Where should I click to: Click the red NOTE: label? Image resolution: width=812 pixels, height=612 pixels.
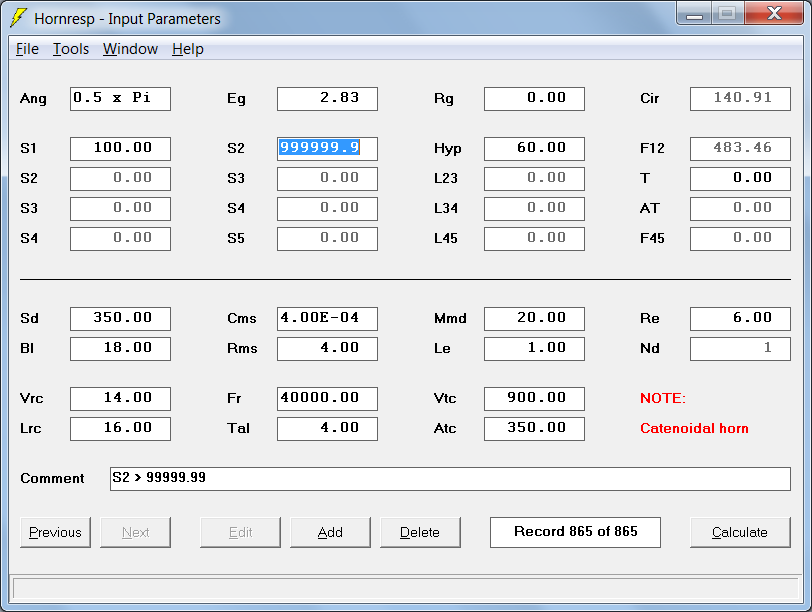click(662, 398)
